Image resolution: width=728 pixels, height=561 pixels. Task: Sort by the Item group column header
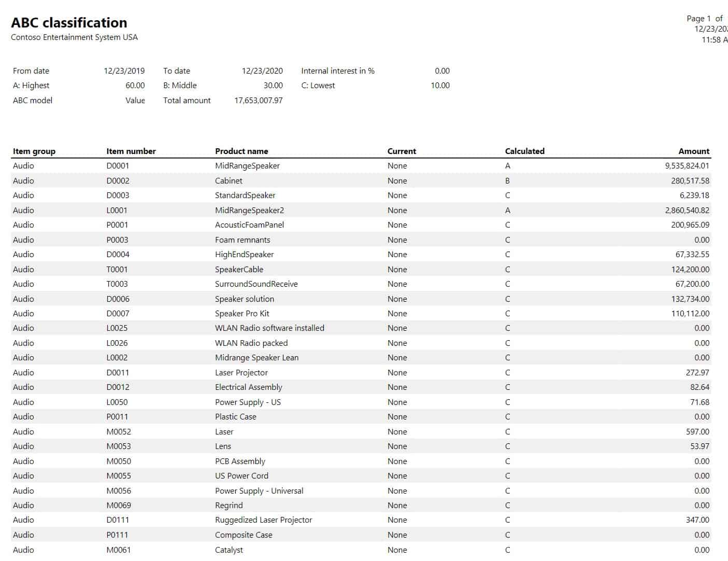(34, 151)
